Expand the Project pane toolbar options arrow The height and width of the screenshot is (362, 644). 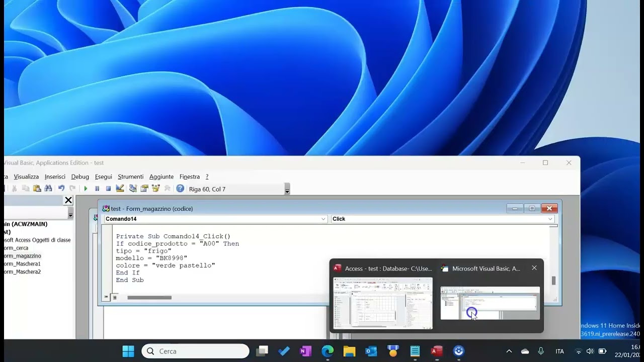point(70,214)
